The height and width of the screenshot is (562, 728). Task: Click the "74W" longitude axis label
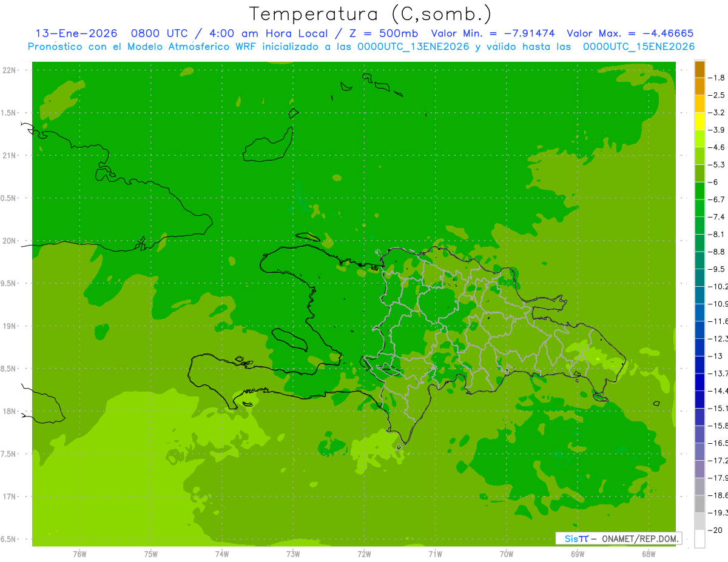pos(221,554)
